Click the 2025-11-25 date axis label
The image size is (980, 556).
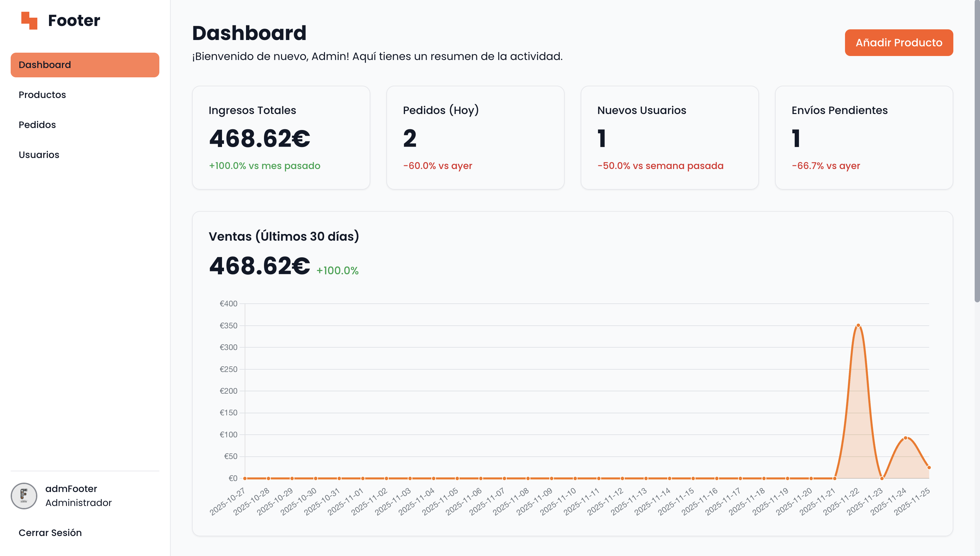(x=912, y=501)
